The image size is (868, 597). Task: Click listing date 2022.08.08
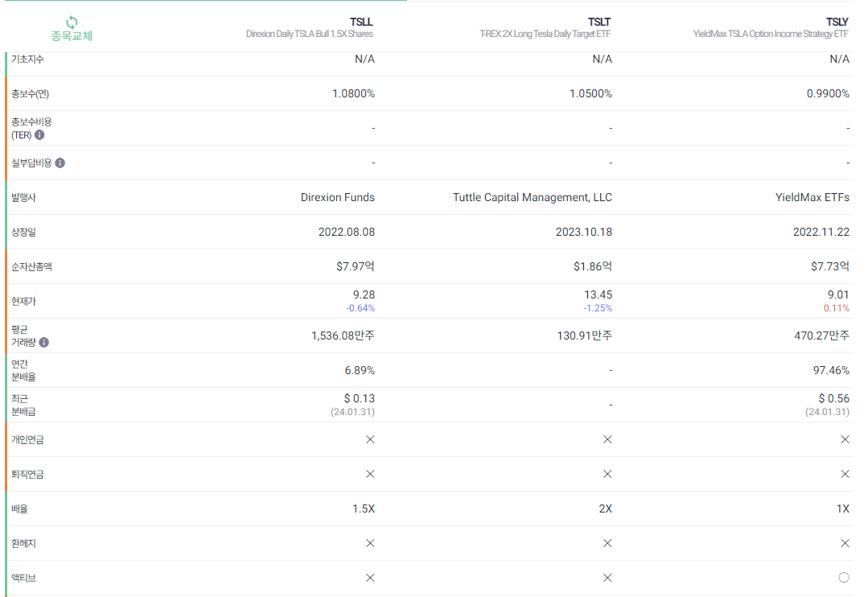click(347, 232)
